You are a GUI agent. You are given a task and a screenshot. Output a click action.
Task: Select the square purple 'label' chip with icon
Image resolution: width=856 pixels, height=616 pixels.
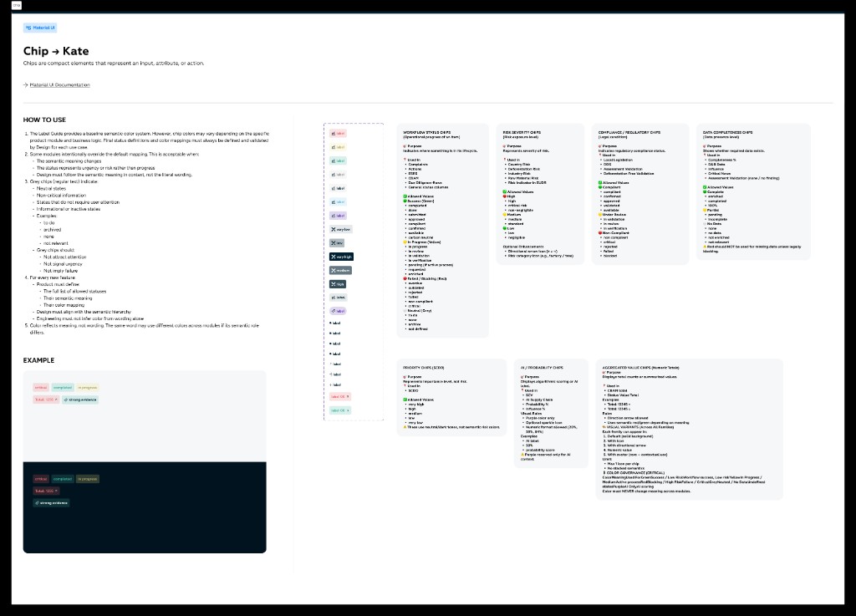tap(338, 216)
